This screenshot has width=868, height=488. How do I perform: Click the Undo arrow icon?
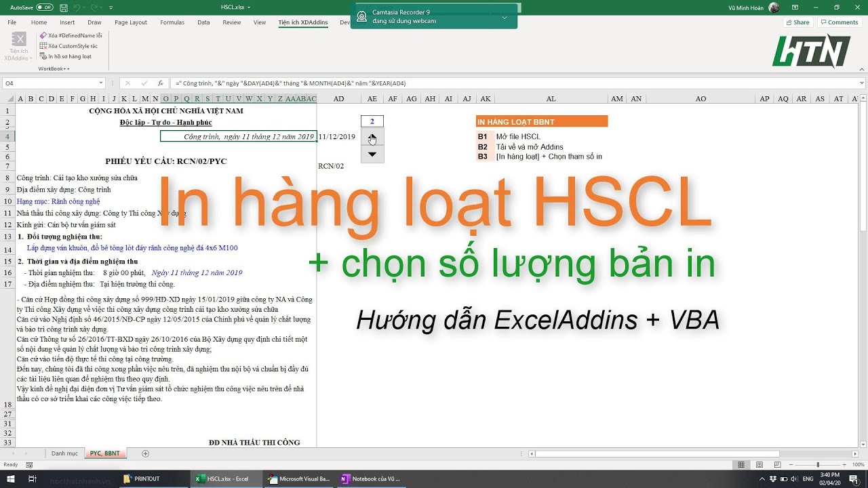coord(77,7)
